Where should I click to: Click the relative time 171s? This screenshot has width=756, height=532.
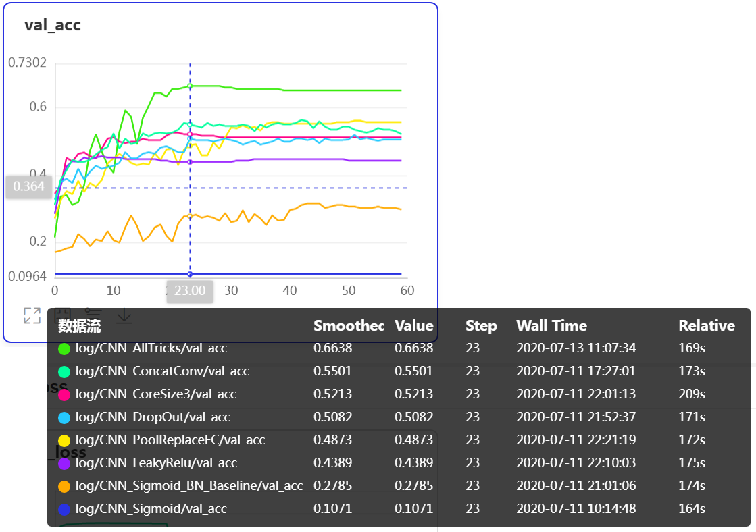click(x=692, y=417)
